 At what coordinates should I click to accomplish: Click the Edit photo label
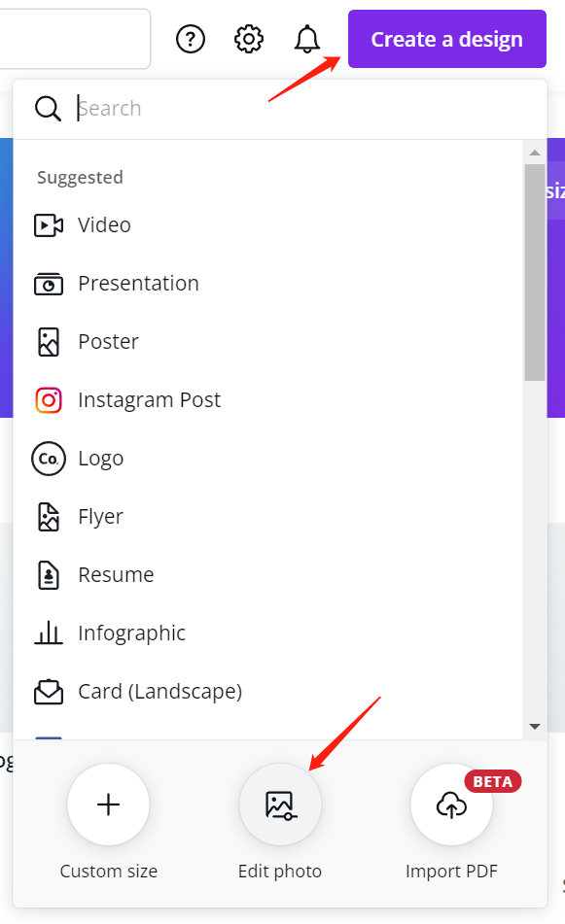[280, 871]
